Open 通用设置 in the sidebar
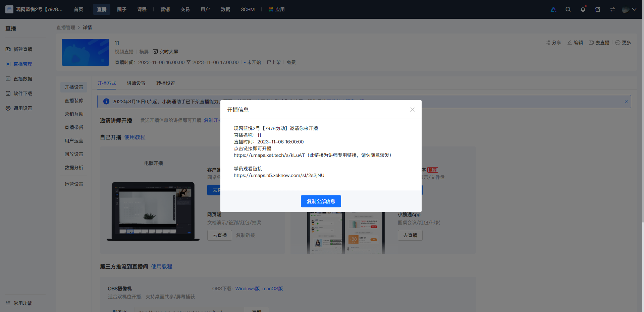644x312 pixels. tap(19, 108)
